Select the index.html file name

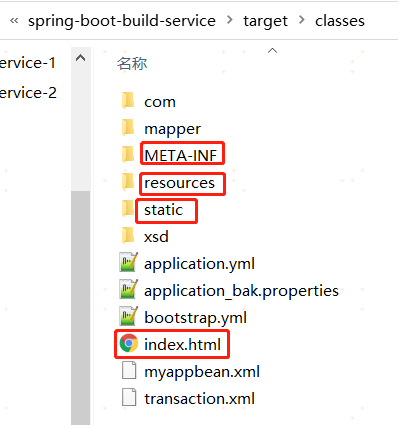[182, 344]
